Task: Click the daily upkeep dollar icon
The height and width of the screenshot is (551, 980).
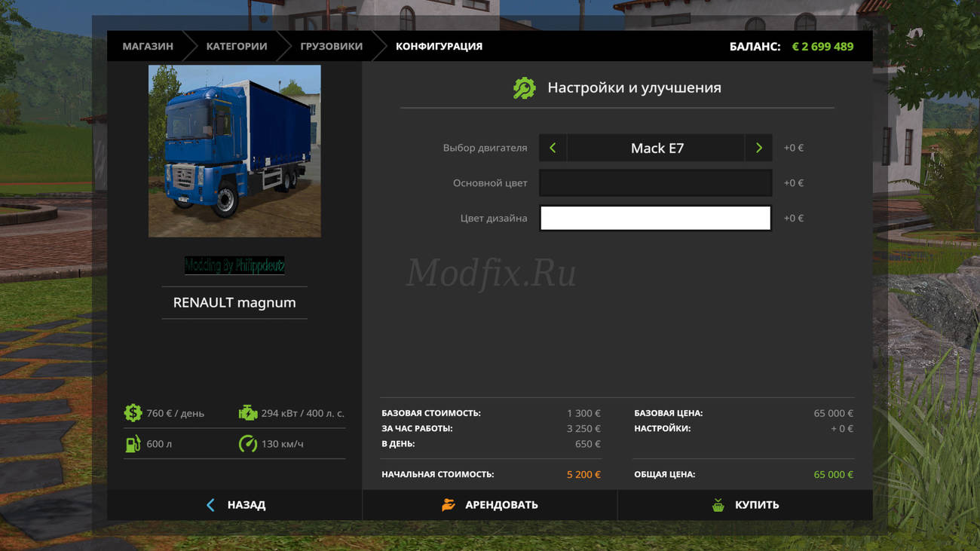Action: pyautogui.click(x=133, y=413)
